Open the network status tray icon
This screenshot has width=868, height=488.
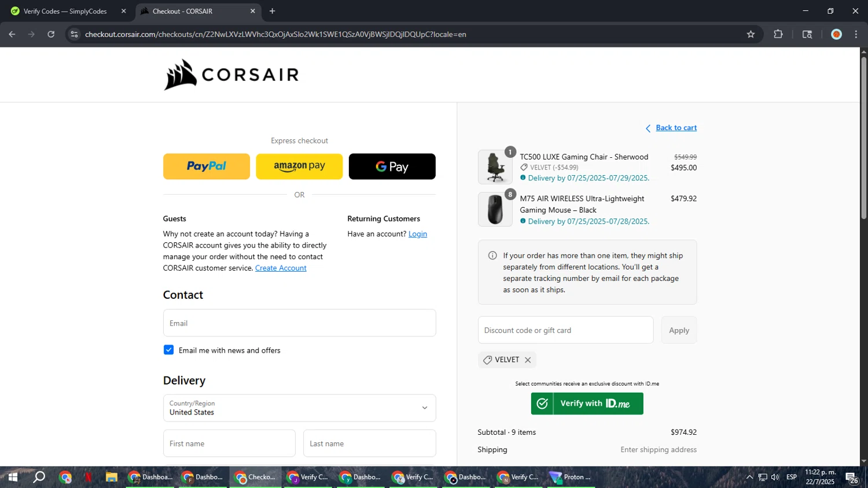click(763, 477)
